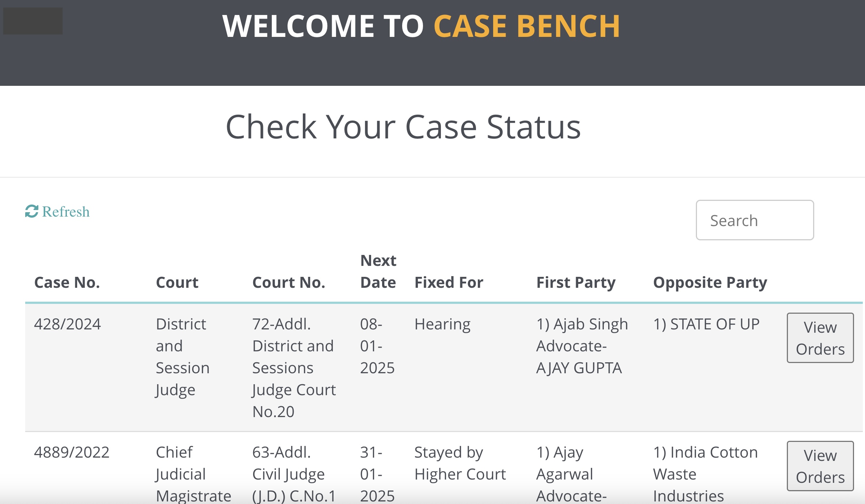Select case number 4889/2022 cell
865x504 pixels.
[x=72, y=452]
